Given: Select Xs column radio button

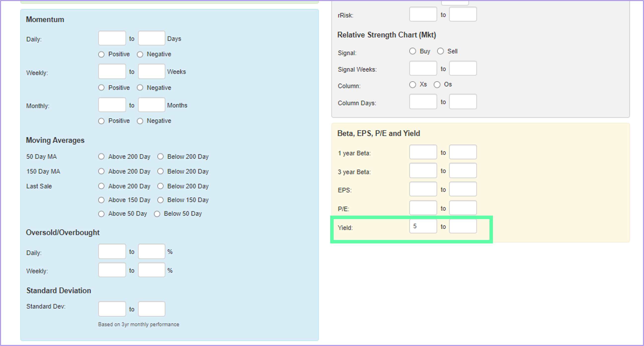Looking at the screenshot, I should pyautogui.click(x=413, y=84).
